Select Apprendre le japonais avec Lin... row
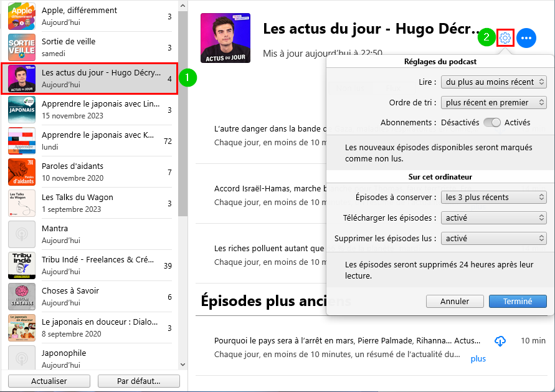 90,110
